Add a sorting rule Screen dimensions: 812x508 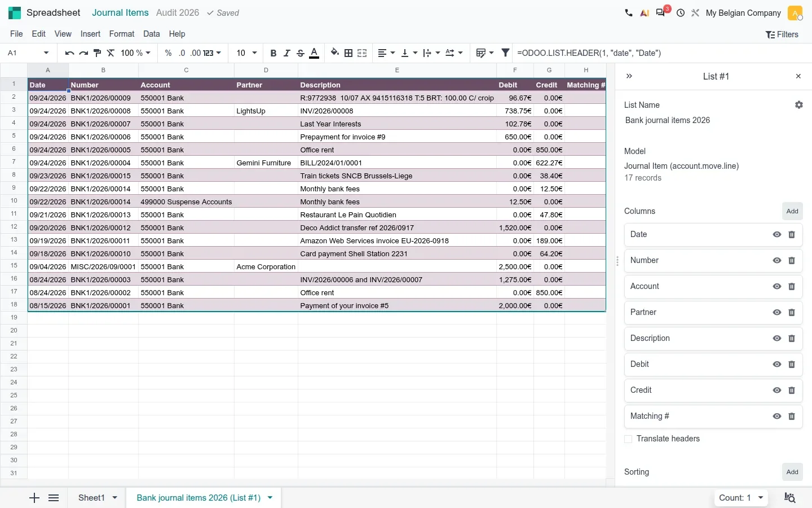pyautogui.click(x=792, y=472)
